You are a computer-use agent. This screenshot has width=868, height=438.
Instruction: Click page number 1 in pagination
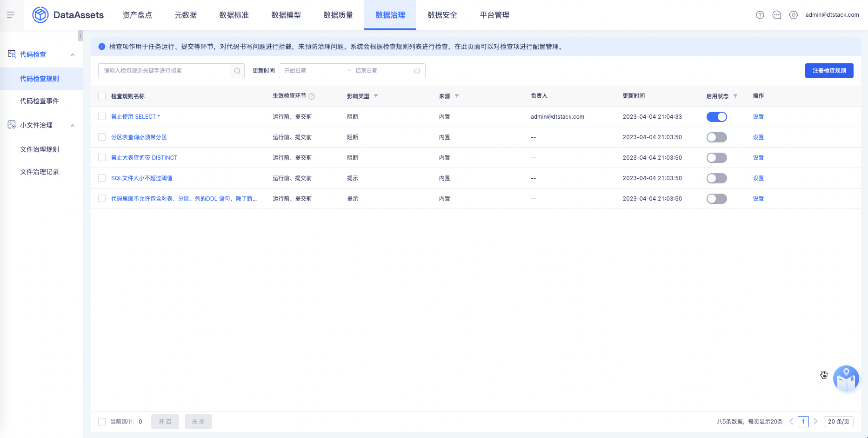[803, 422]
